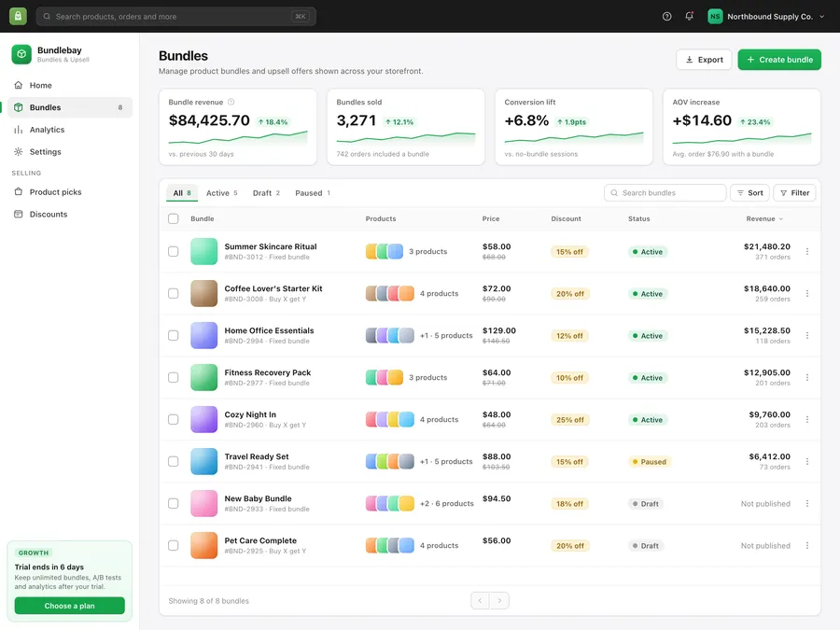Open more actions for Home Office Essentials
This screenshot has width=840, height=630.
pyautogui.click(x=807, y=335)
